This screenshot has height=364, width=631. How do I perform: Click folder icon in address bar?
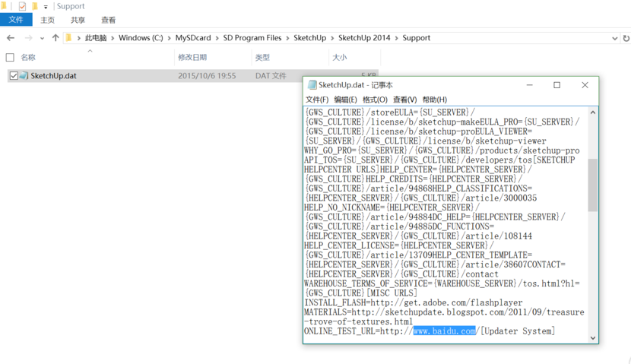69,38
